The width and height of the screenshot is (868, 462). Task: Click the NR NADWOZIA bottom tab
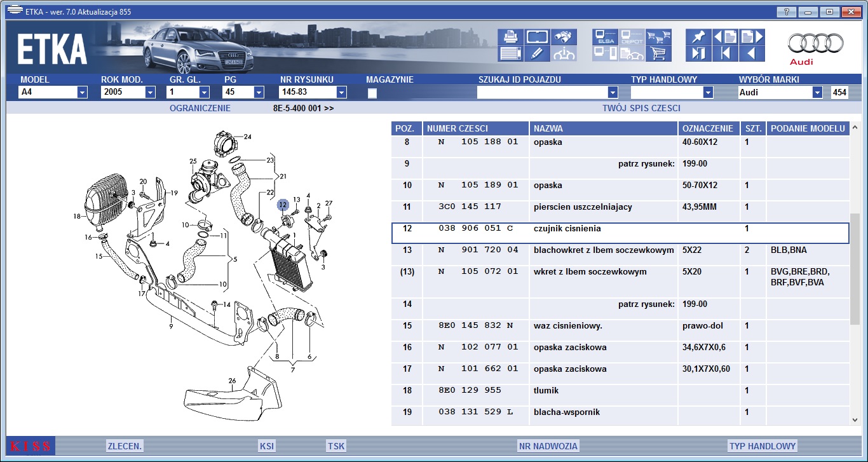tap(548, 446)
